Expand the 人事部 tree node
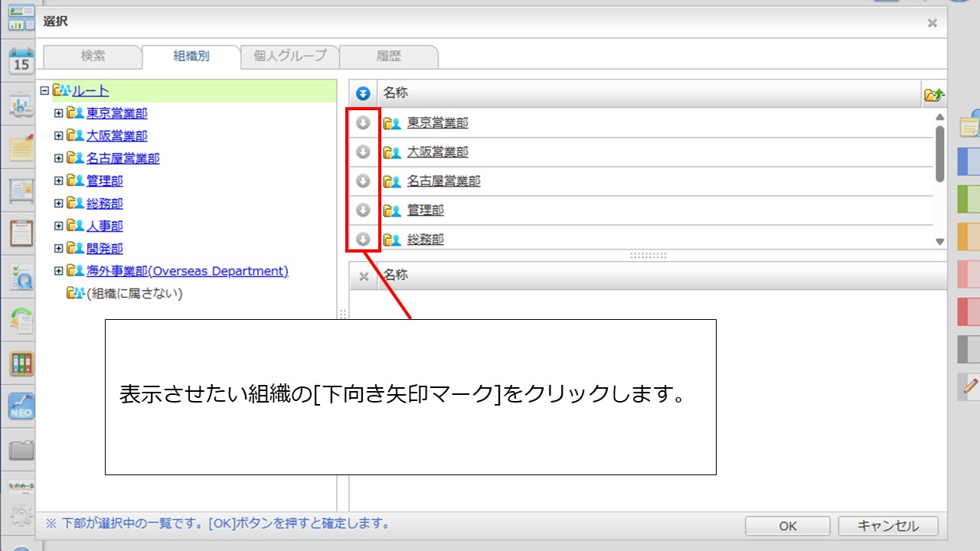Image resolution: width=980 pixels, height=551 pixels. pyautogui.click(x=59, y=226)
